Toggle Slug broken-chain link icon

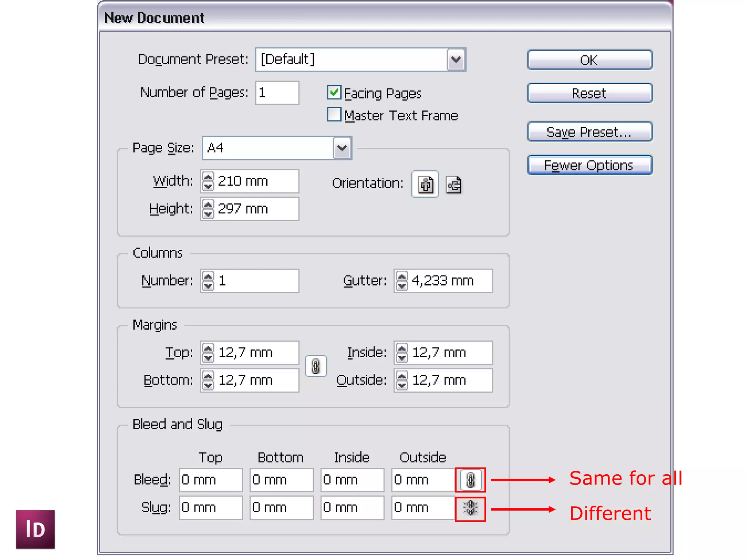pyautogui.click(x=470, y=507)
